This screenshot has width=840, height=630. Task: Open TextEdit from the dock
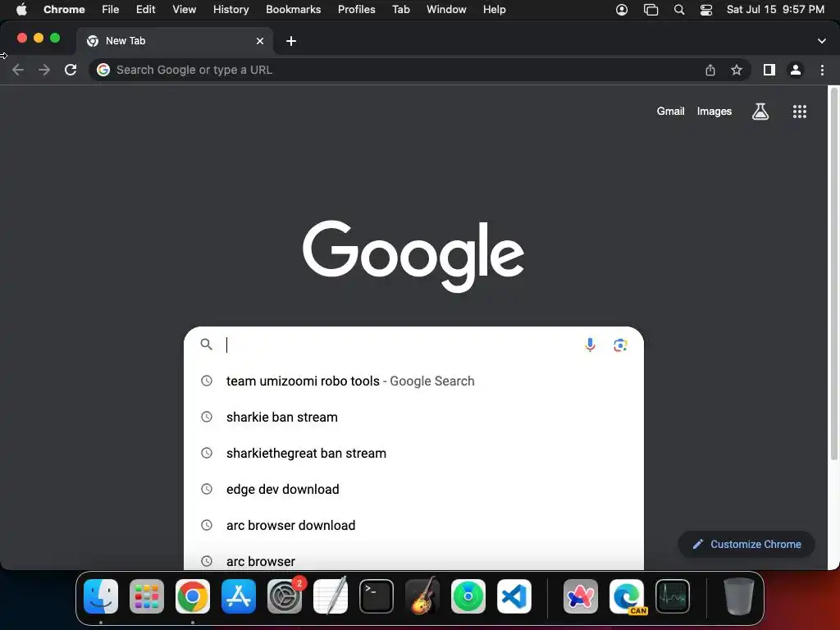coord(331,596)
